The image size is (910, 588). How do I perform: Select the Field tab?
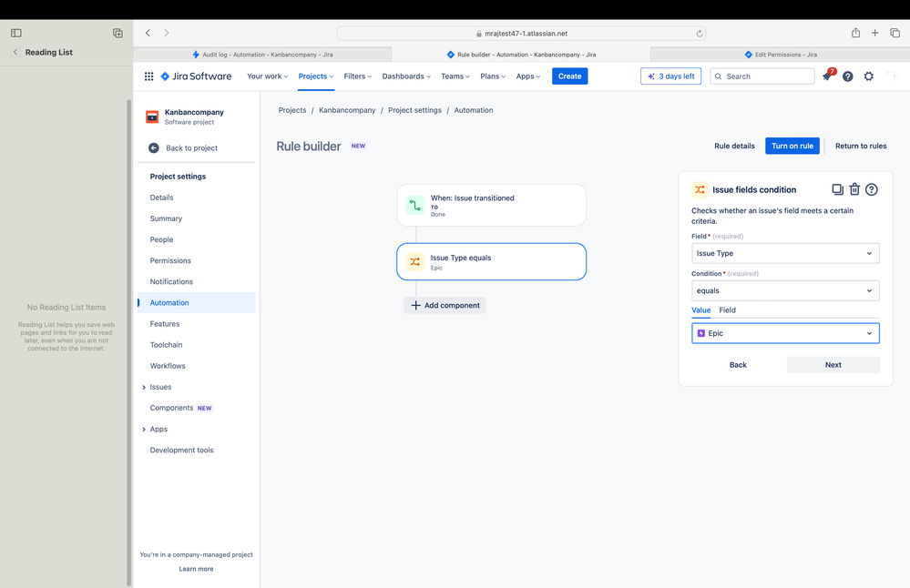(x=727, y=310)
